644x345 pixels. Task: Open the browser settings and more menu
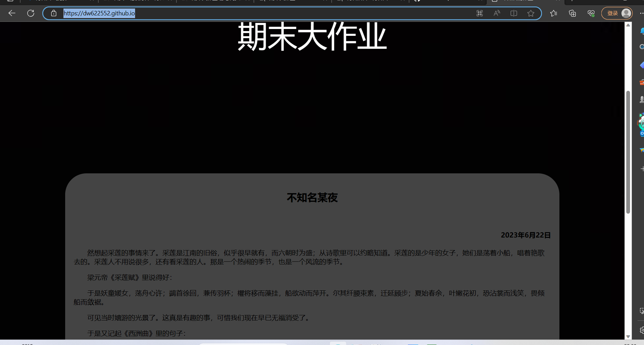tap(641, 13)
